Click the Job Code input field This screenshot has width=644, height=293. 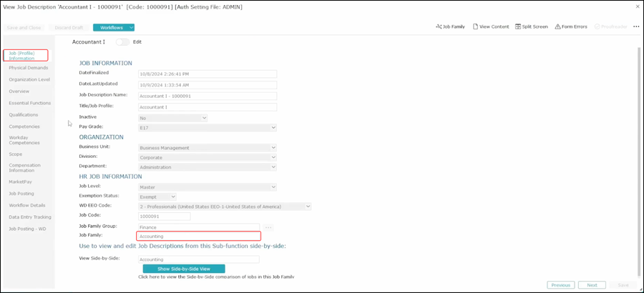(164, 217)
